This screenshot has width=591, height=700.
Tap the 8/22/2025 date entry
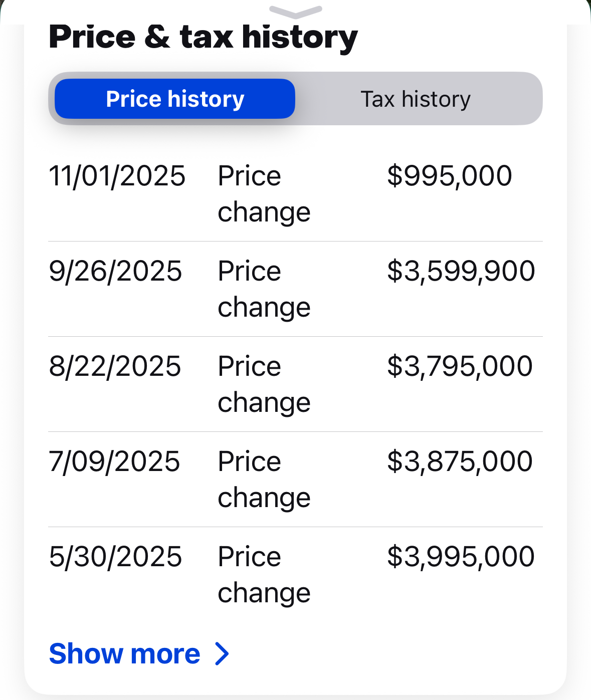(115, 367)
